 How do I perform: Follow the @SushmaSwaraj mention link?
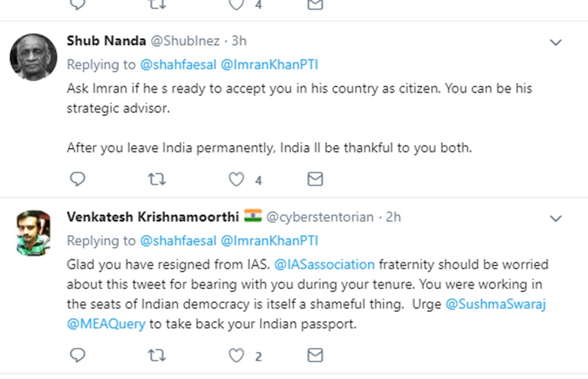496,304
